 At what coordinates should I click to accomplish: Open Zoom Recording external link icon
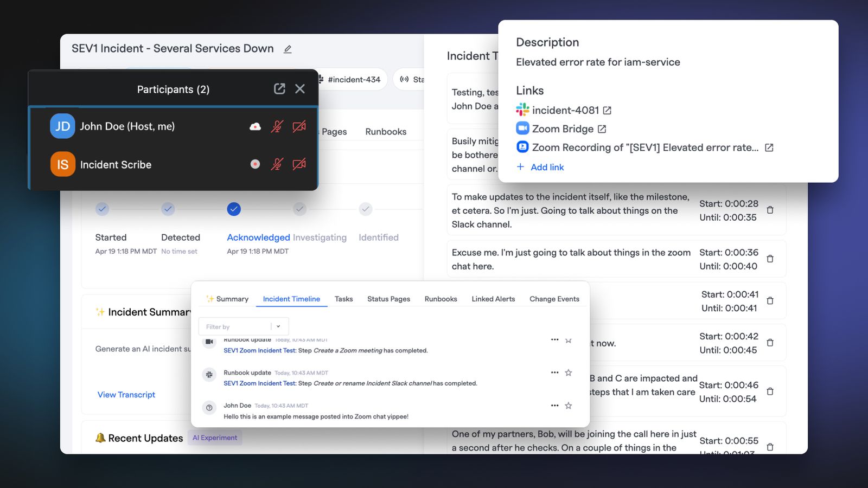[x=769, y=147]
